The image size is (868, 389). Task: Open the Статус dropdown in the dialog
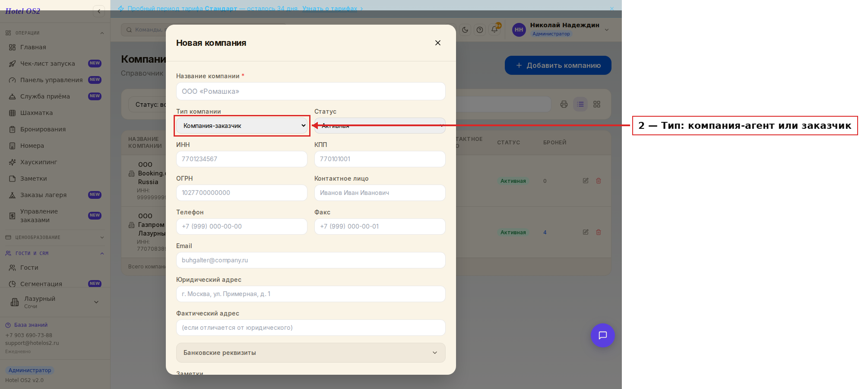pos(380,126)
